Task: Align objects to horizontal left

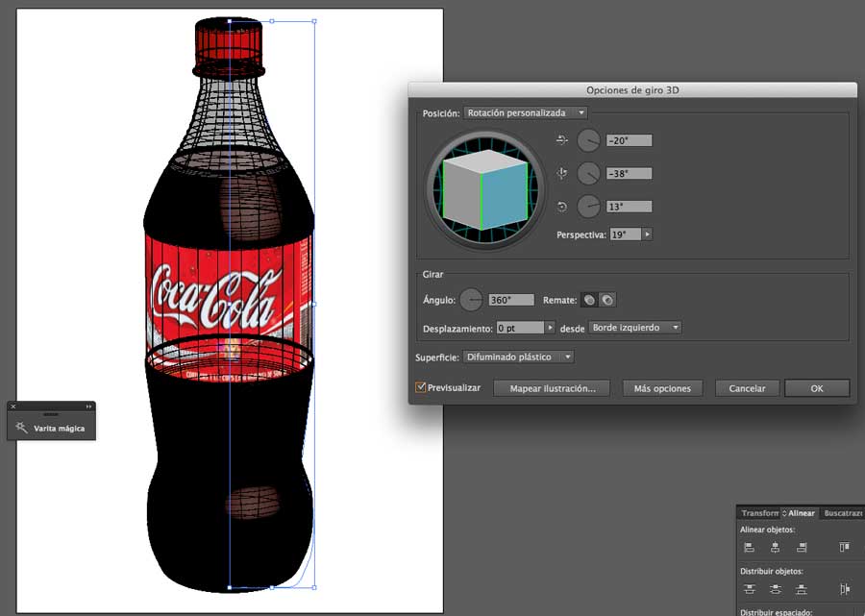Action: coord(749,547)
